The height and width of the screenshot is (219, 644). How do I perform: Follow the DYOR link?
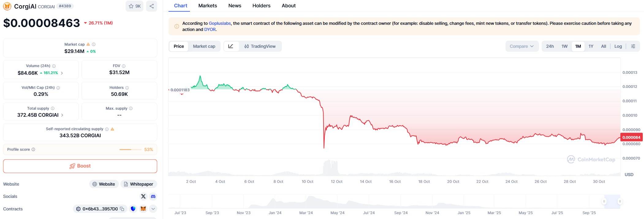pyautogui.click(x=210, y=29)
